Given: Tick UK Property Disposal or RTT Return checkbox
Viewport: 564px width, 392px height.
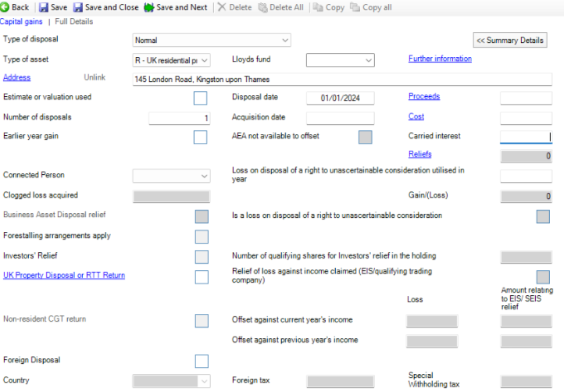Looking at the screenshot, I should pos(202,277).
